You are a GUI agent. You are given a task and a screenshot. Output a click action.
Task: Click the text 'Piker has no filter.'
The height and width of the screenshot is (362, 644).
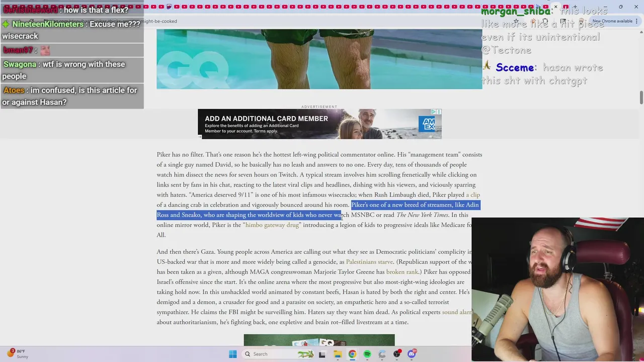point(180,154)
